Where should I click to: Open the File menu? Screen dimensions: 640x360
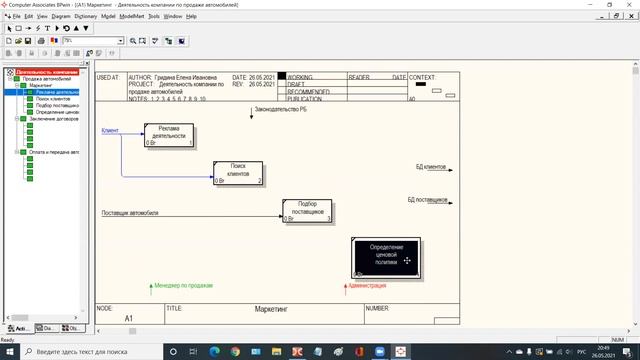coord(16,16)
